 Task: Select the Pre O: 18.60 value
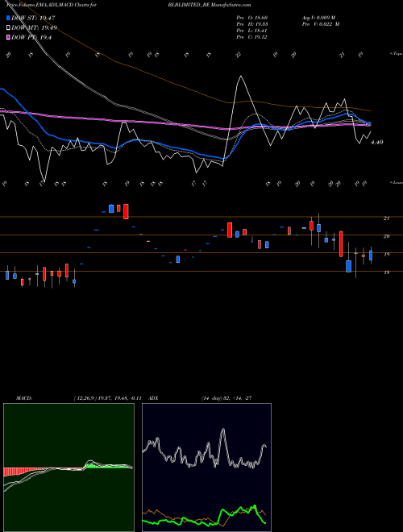251,17
